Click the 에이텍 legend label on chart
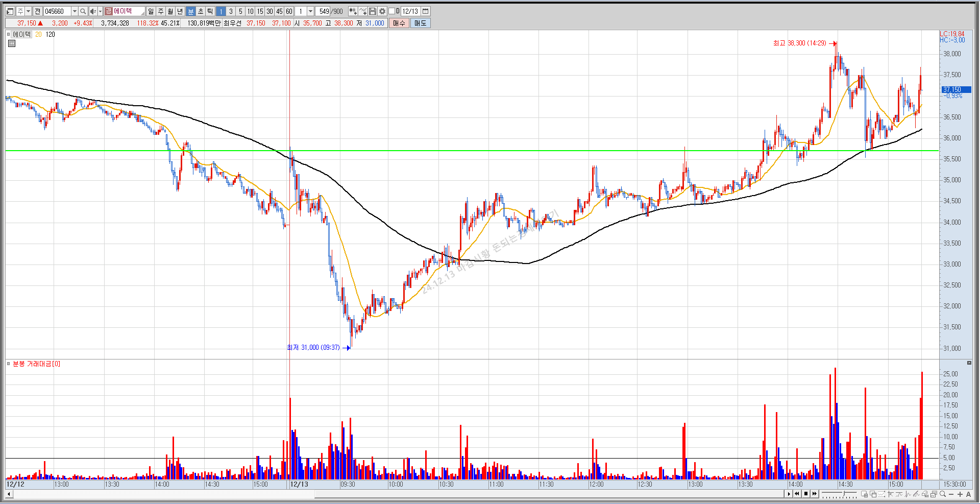The image size is (980, 504). point(22,34)
